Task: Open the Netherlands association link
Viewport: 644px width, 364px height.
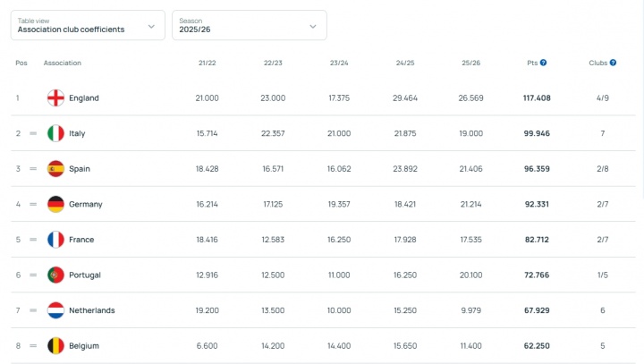Action: (92, 310)
